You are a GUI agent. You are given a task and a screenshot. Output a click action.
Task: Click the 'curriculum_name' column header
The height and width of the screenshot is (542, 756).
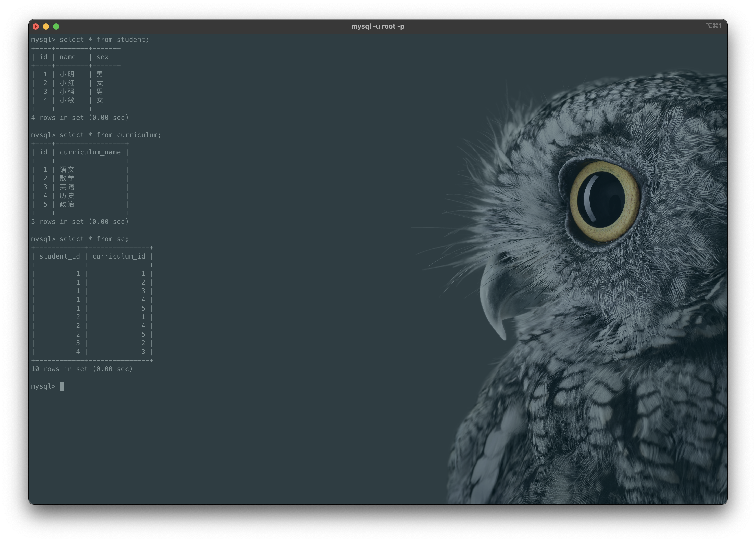pyautogui.click(x=90, y=152)
